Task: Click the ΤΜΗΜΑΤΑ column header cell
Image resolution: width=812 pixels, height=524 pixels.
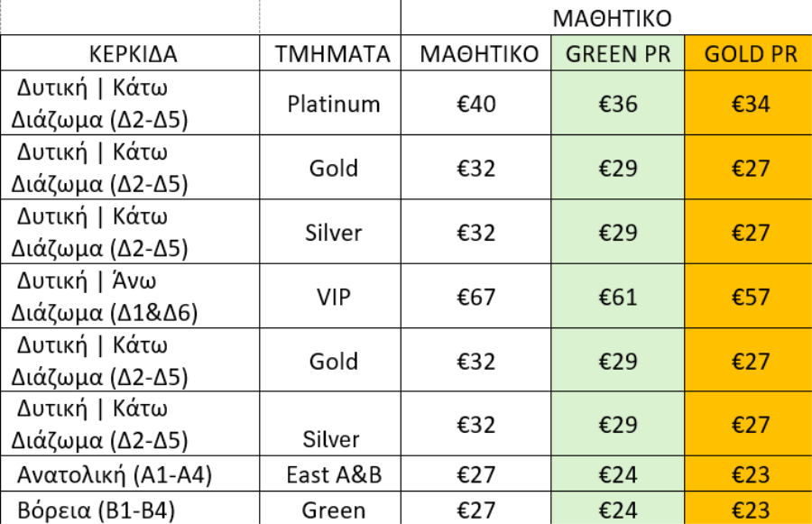Action: click(330, 53)
